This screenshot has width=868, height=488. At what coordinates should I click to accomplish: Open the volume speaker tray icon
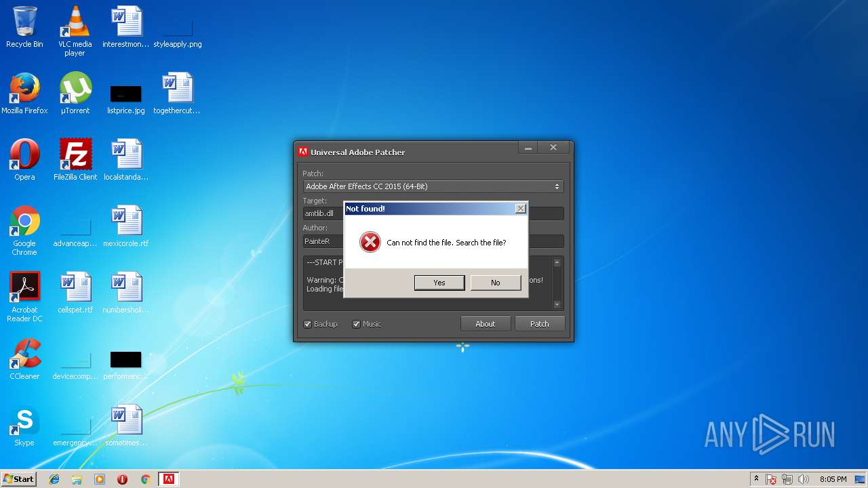[x=804, y=479]
